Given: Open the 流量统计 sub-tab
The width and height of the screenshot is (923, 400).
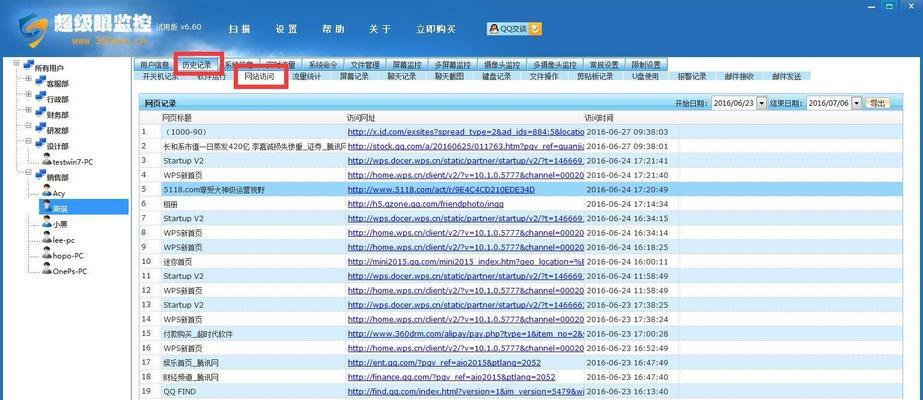Looking at the screenshot, I should pos(307,76).
